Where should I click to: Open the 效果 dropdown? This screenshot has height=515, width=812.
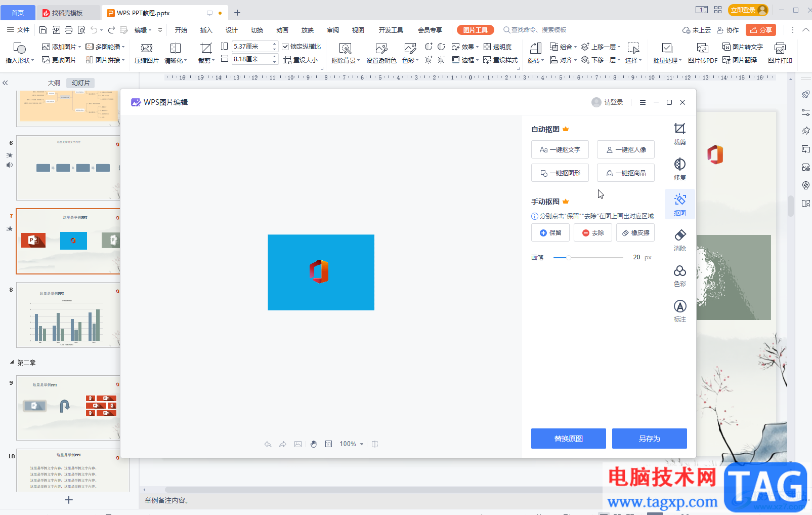[x=465, y=47]
